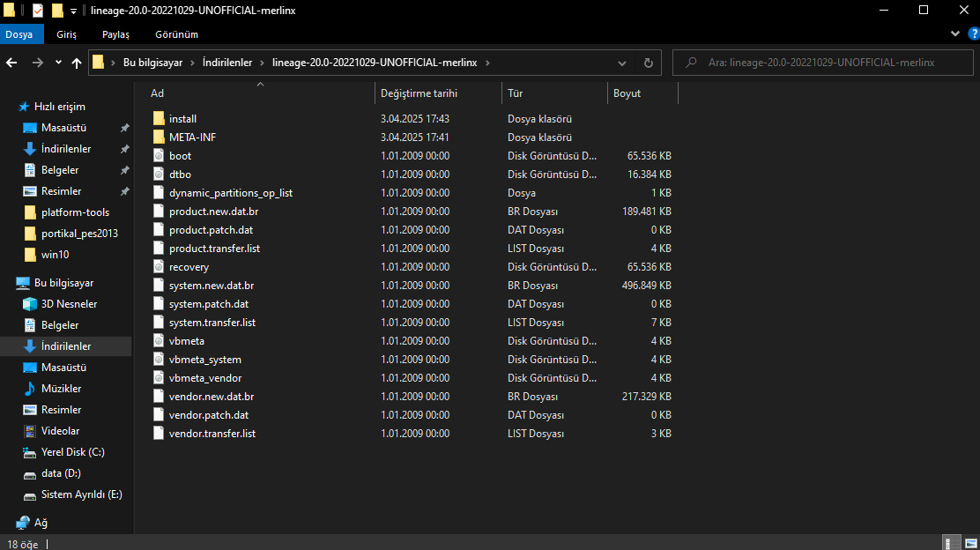Select platform-tools in Quick access
980x550 pixels.
[x=75, y=212]
